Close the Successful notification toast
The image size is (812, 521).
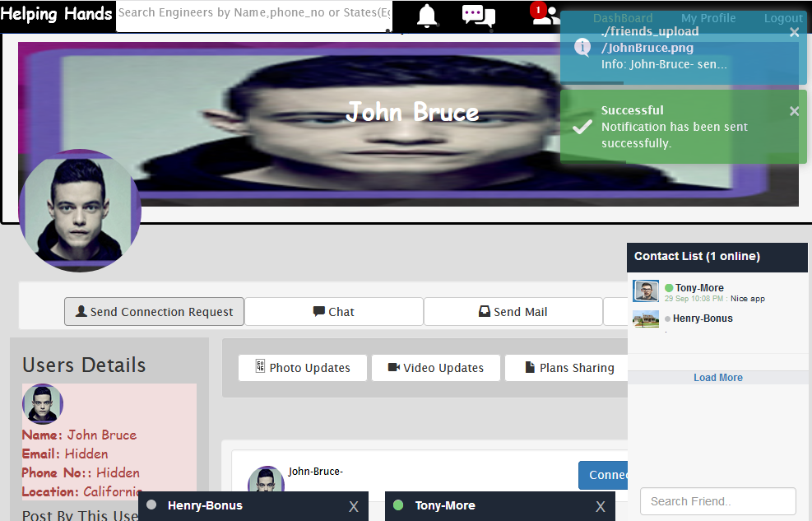coord(795,111)
